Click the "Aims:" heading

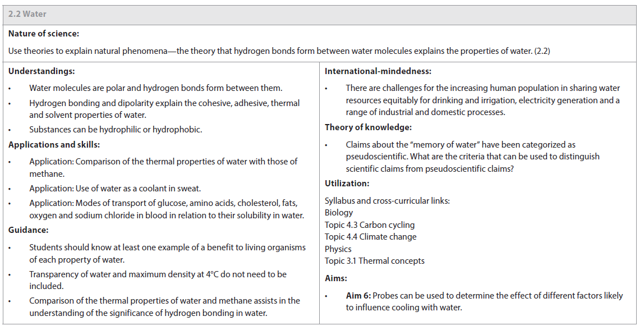(336, 278)
